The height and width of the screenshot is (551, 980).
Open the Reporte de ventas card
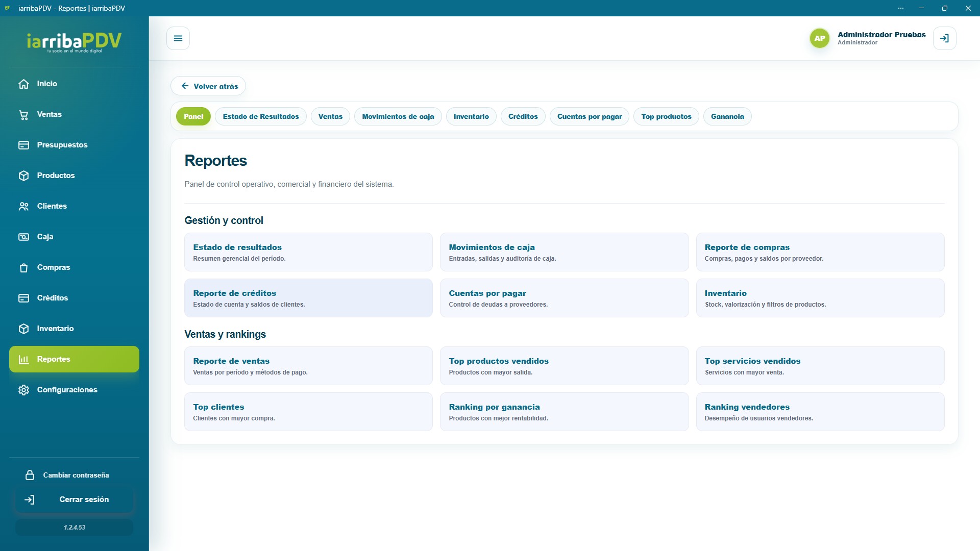pos(308,366)
